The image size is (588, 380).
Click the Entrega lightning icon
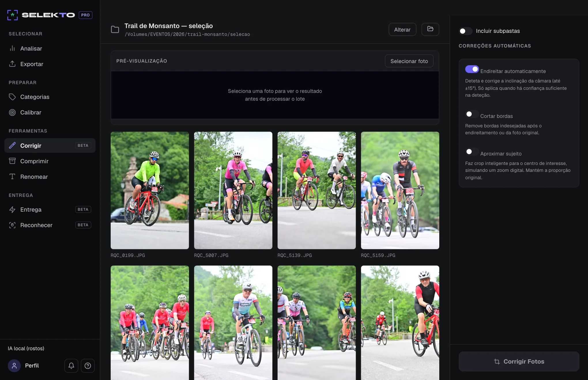(x=12, y=209)
